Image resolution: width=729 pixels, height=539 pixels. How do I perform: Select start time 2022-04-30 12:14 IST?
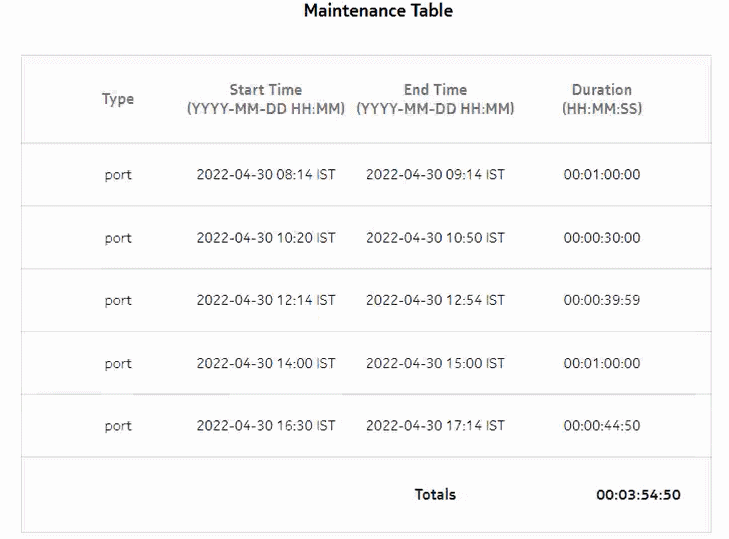pos(265,300)
